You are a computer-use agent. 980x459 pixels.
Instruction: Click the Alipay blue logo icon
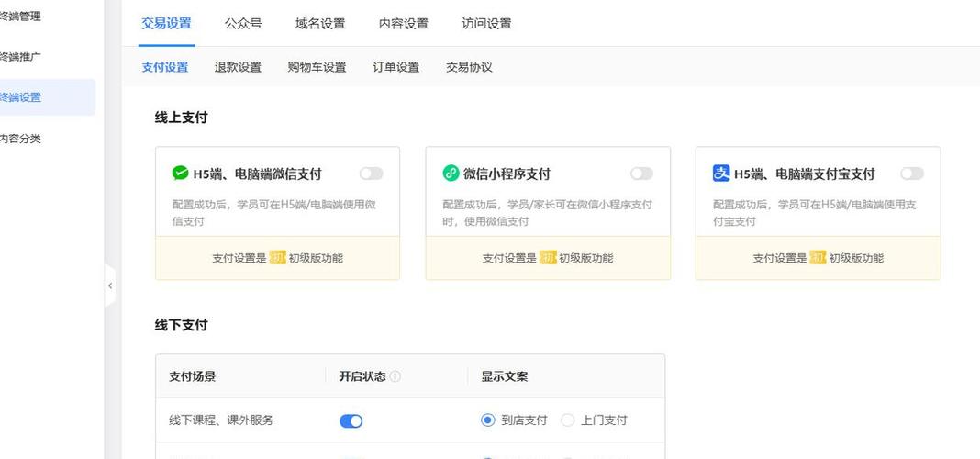point(721,174)
